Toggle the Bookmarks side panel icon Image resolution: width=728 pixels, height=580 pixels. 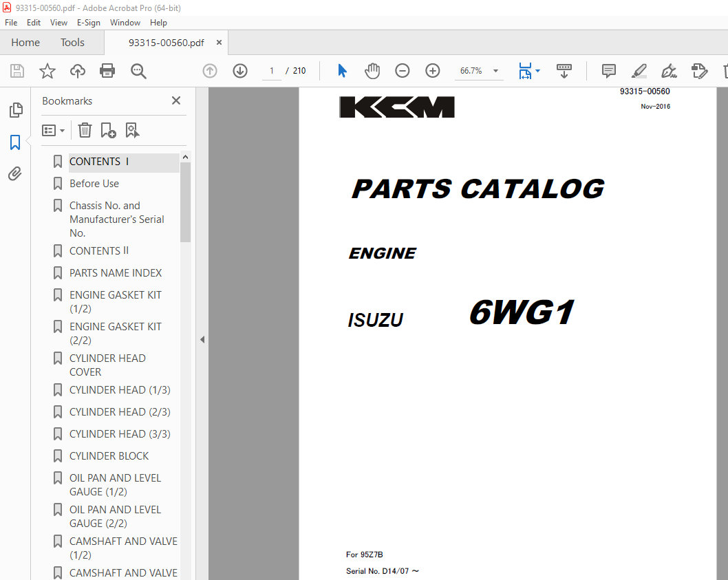click(15, 142)
